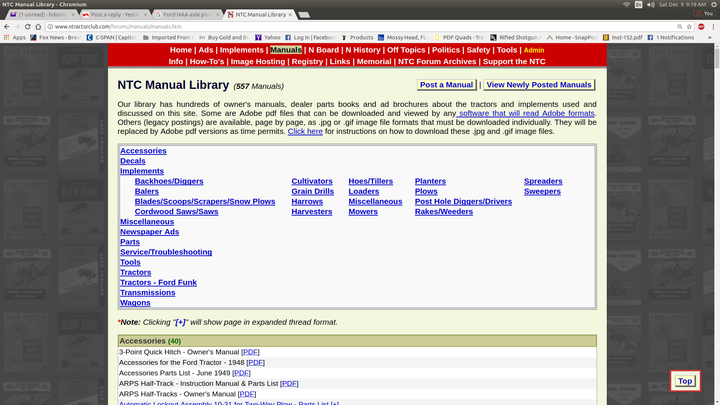This screenshot has width=720, height=405.
Task: Open 3-Point Quick Hitch PDF link
Action: pos(250,352)
